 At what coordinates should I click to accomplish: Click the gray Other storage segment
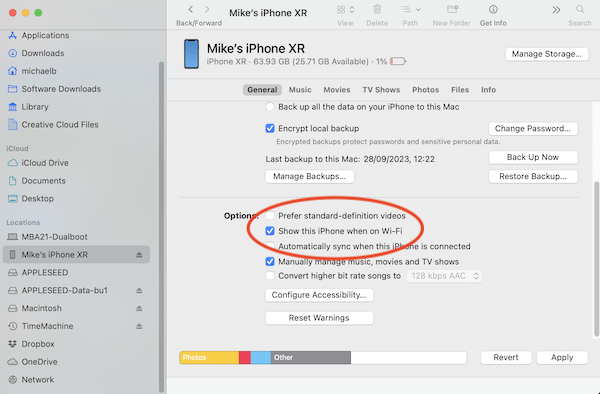(311, 358)
